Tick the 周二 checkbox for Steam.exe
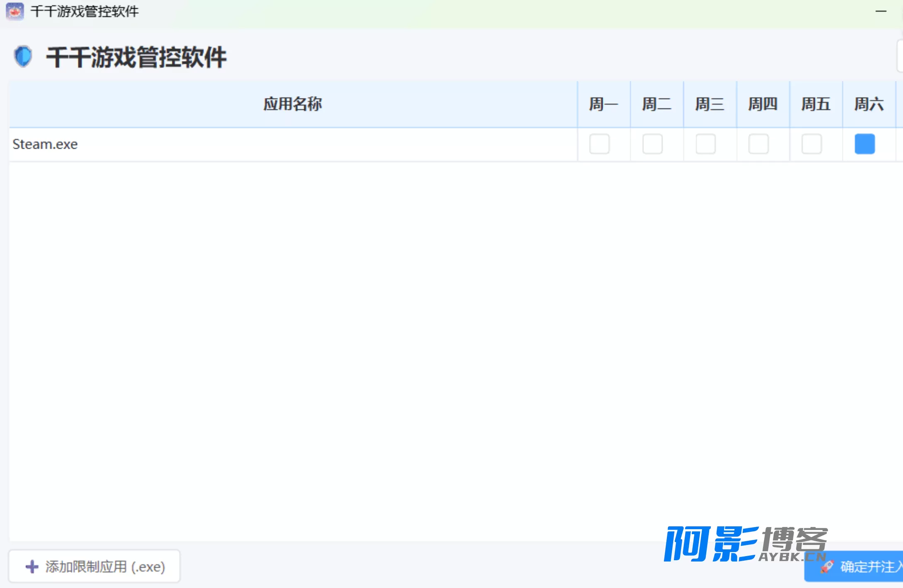The image size is (903, 588). pyautogui.click(x=652, y=144)
